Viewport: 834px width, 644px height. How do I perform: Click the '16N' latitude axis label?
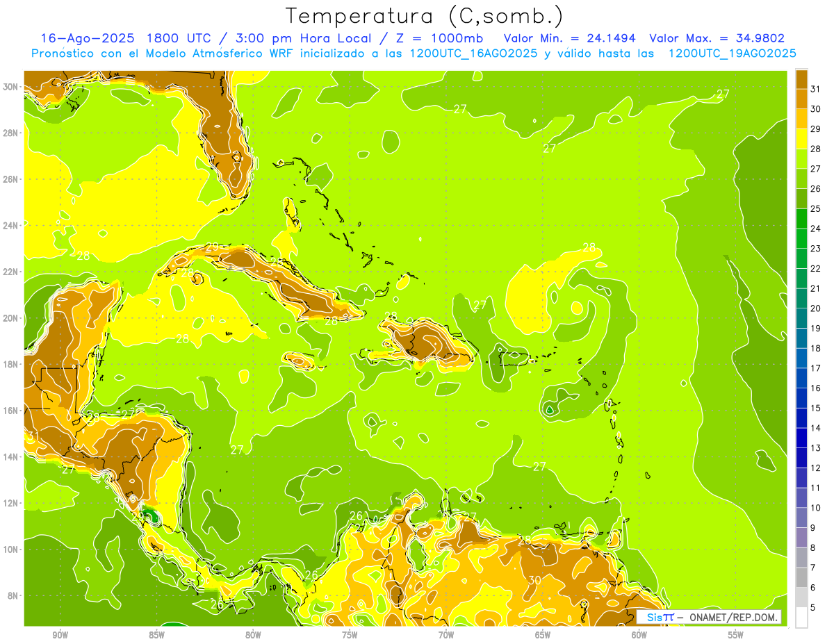tap(10, 411)
